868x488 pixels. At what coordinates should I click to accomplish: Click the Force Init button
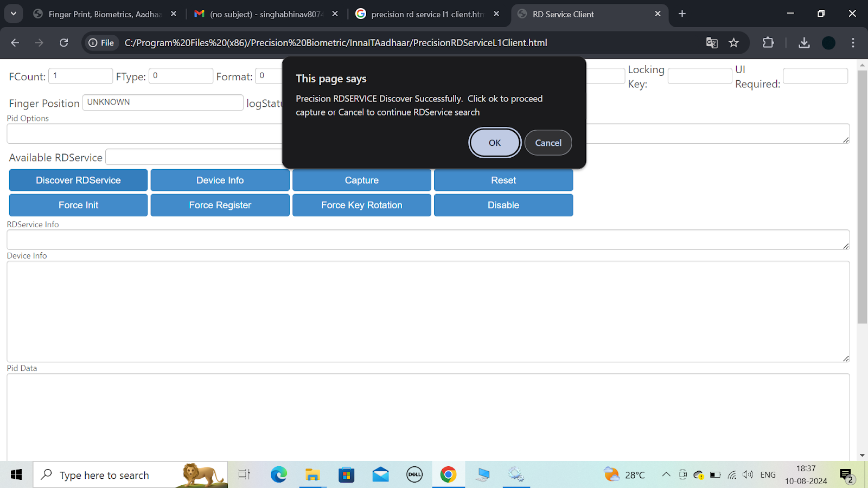78,205
